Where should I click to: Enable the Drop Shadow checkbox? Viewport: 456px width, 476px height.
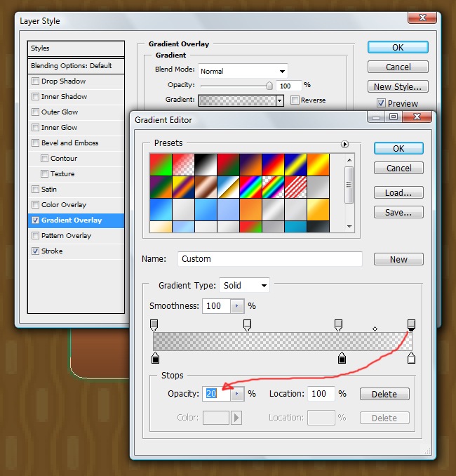[x=36, y=81]
